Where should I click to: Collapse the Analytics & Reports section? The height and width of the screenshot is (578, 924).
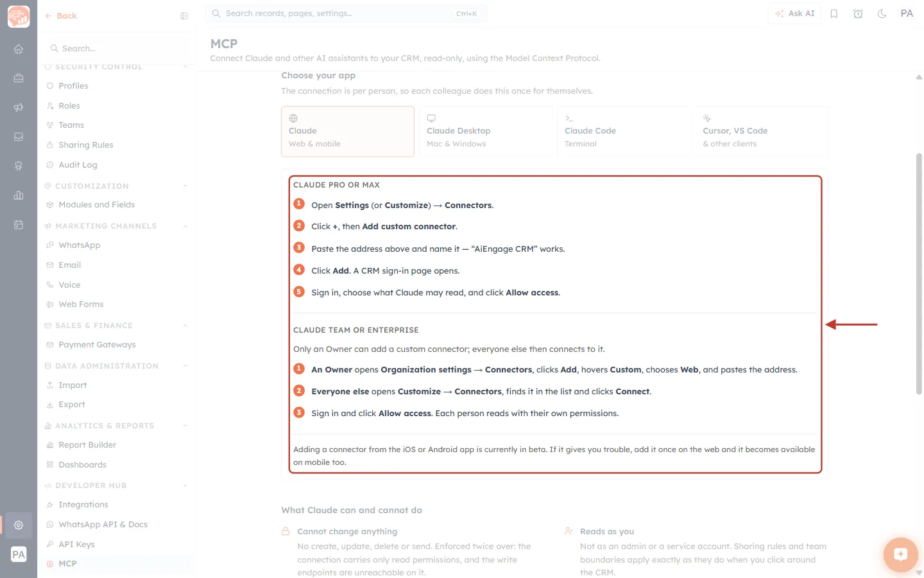click(185, 426)
